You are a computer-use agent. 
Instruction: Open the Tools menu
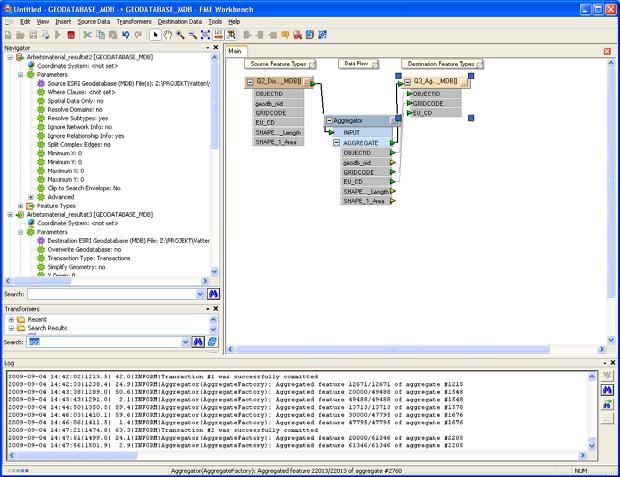pos(215,22)
